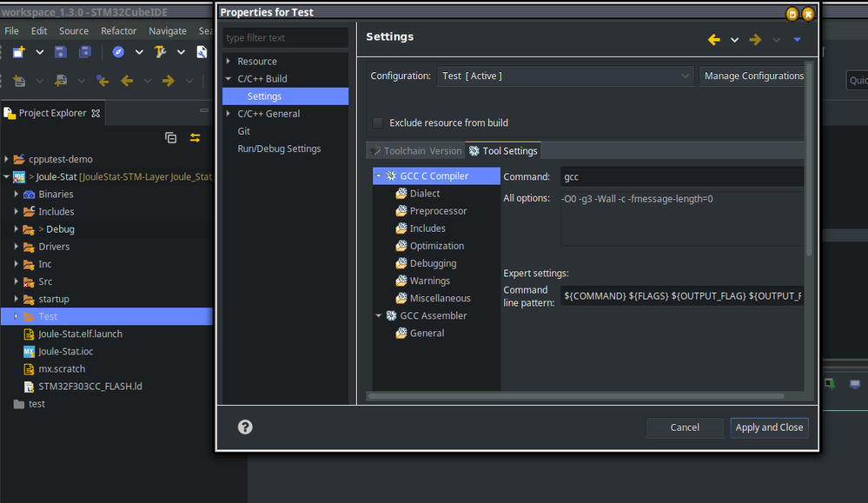Expand the Resource properties category
Image resolution: width=868 pixels, height=503 pixels.
(228, 61)
